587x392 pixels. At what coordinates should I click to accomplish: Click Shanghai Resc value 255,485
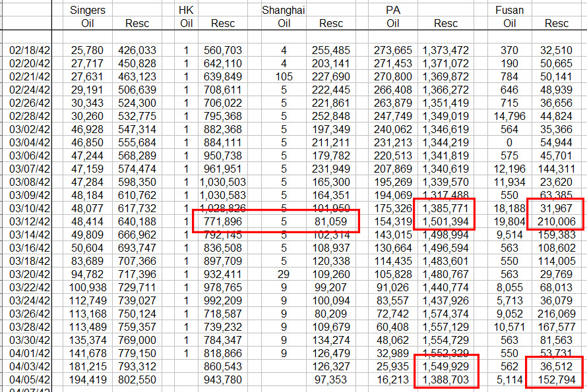pyautogui.click(x=331, y=51)
